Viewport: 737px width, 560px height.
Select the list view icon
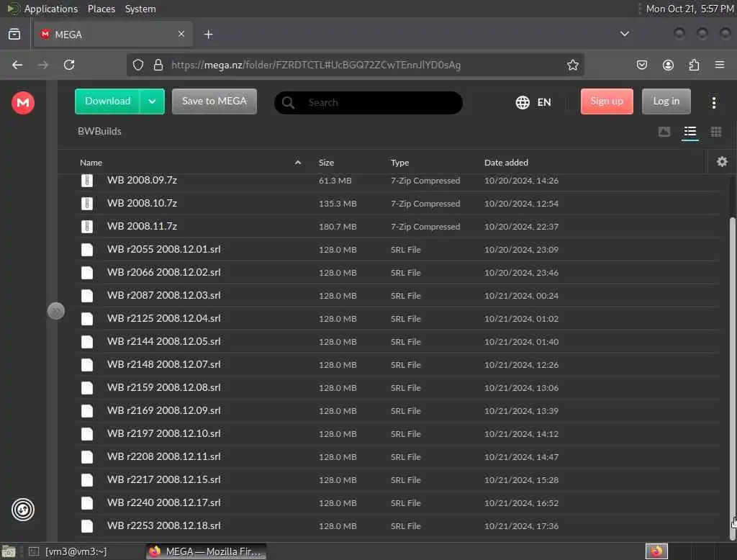[690, 132]
